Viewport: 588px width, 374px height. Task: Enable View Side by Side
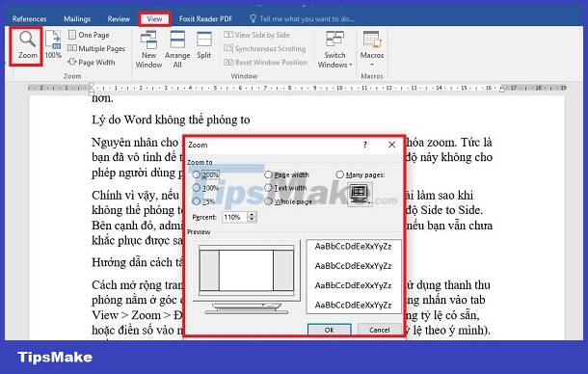pyautogui.click(x=256, y=35)
